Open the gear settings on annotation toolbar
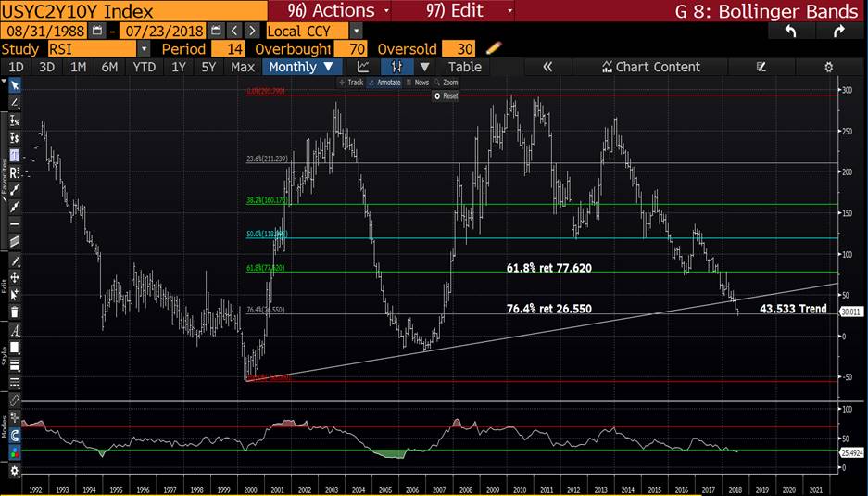Image resolution: width=868 pixels, height=496 pixels. tap(15, 471)
